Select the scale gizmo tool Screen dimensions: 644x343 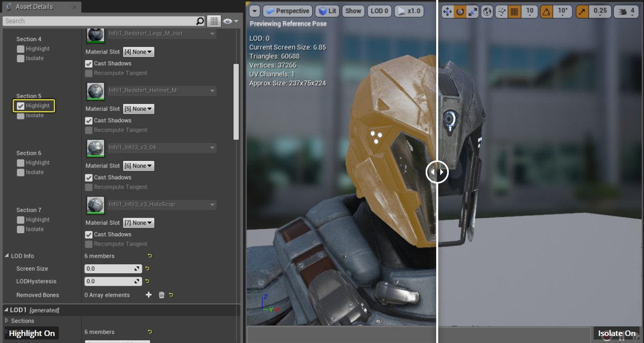pyautogui.click(x=472, y=12)
